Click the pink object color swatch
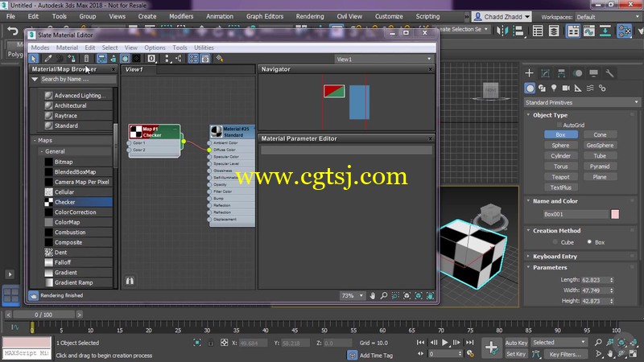 coord(615,214)
